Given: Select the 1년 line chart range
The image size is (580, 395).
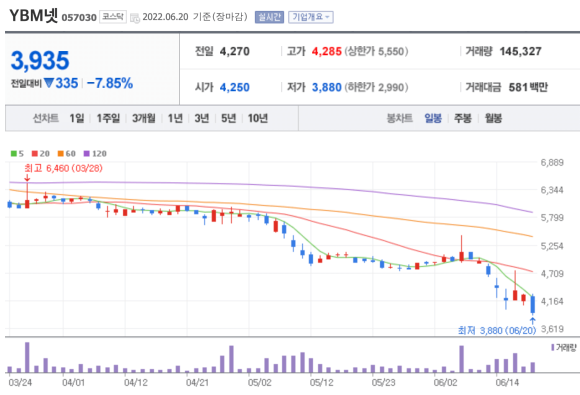Looking at the screenshot, I should 175,118.
